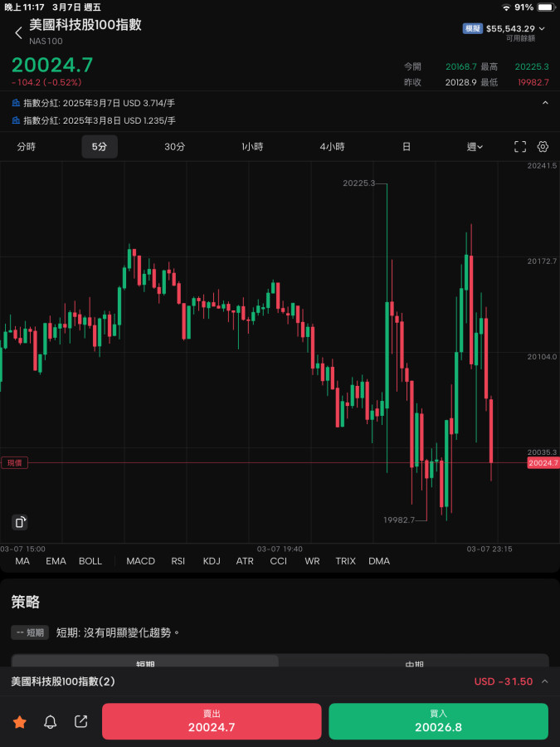The image size is (560, 747).
Task: Open price alert bell icon
Action: tap(50, 722)
